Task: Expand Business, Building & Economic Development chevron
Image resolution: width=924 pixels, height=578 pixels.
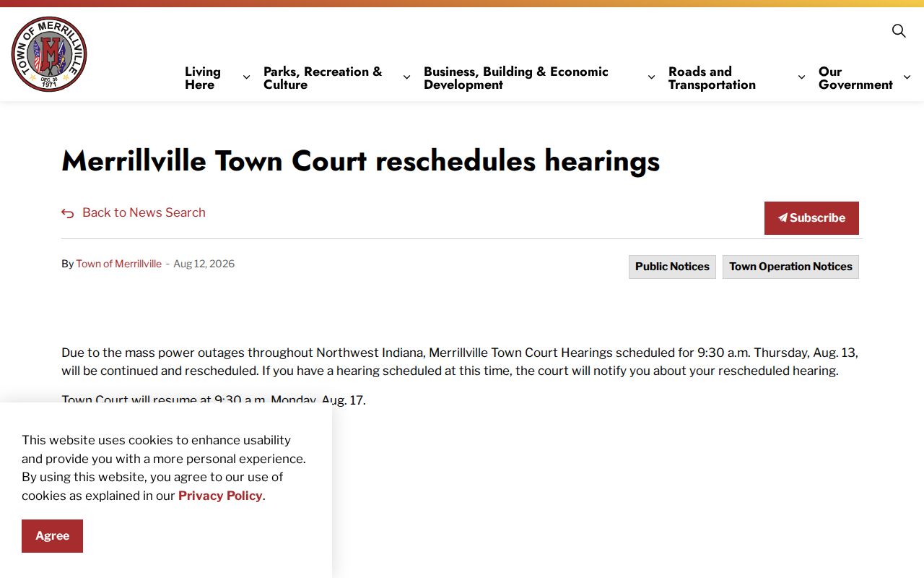Action: 651,77
